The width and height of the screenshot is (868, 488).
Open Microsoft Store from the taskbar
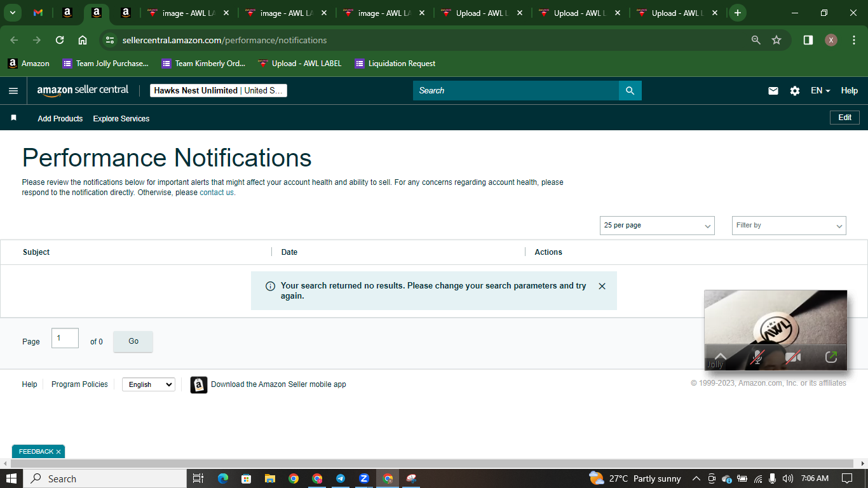click(247, 478)
